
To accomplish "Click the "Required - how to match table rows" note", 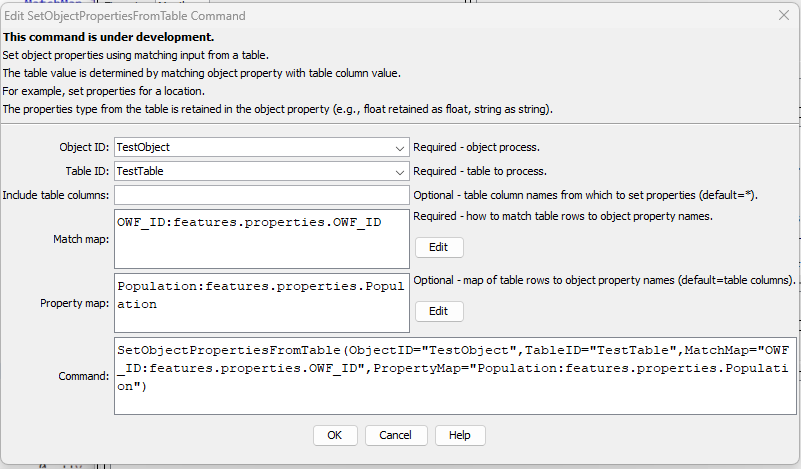I will point(563,216).
